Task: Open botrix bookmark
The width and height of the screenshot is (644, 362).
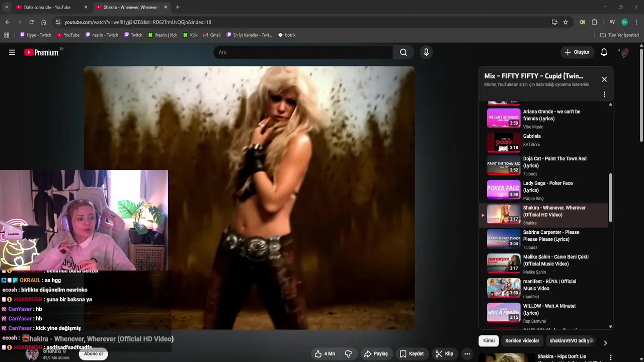Action: tap(287, 35)
